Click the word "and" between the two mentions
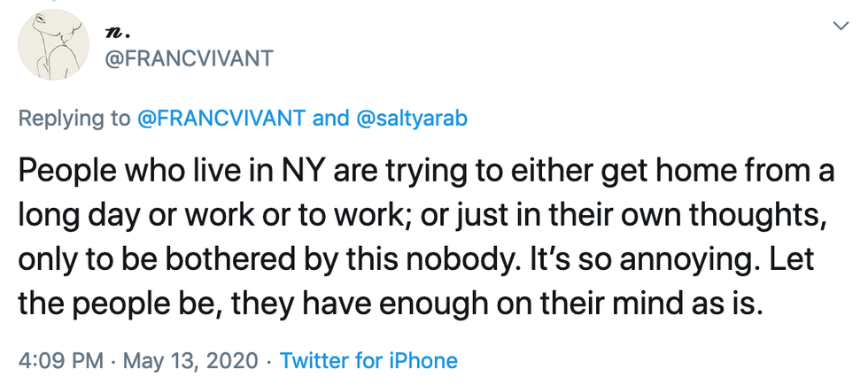 [x=331, y=119]
